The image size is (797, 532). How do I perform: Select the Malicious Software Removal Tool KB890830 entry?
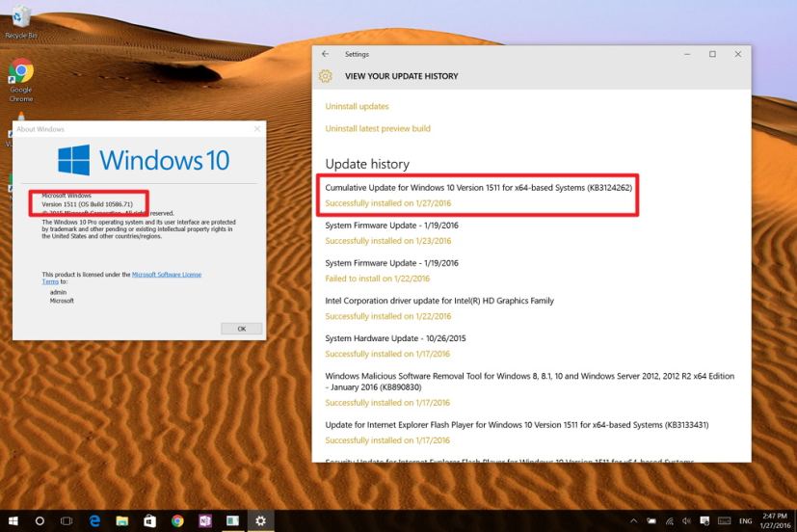(x=530, y=381)
